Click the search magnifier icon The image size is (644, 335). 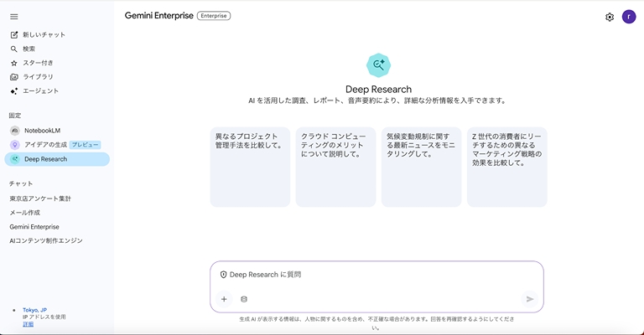14,49
